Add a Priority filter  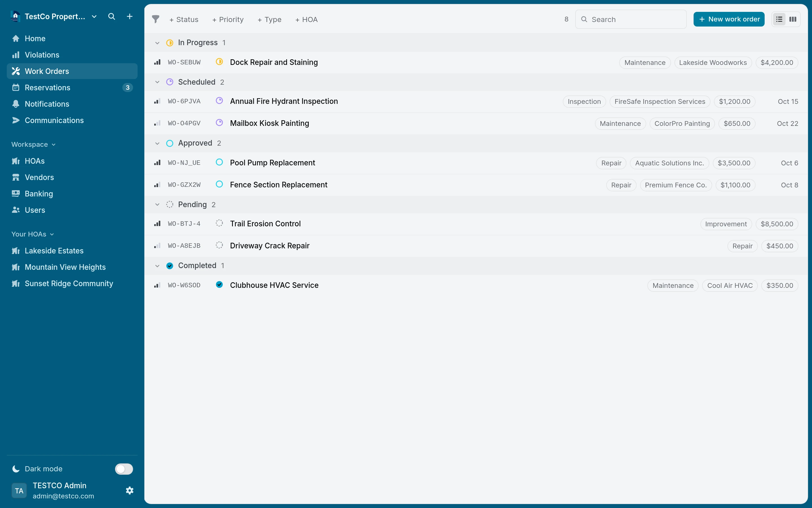pos(228,19)
